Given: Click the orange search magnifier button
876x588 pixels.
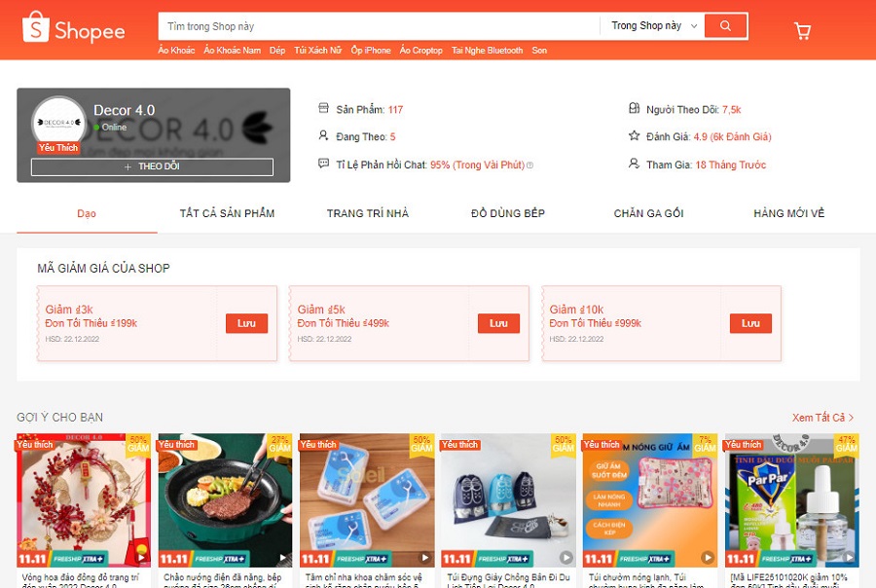Looking at the screenshot, I should [725, 25].
